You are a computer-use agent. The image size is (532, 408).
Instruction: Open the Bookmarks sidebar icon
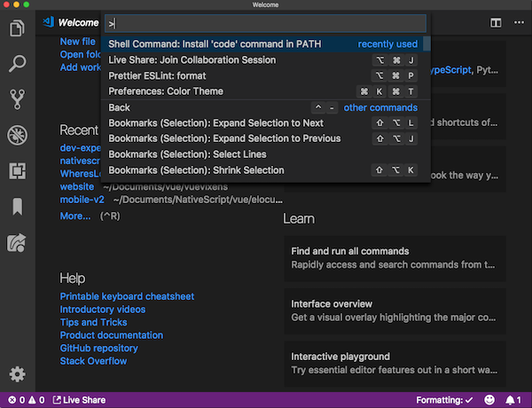[x=17, y=207]
